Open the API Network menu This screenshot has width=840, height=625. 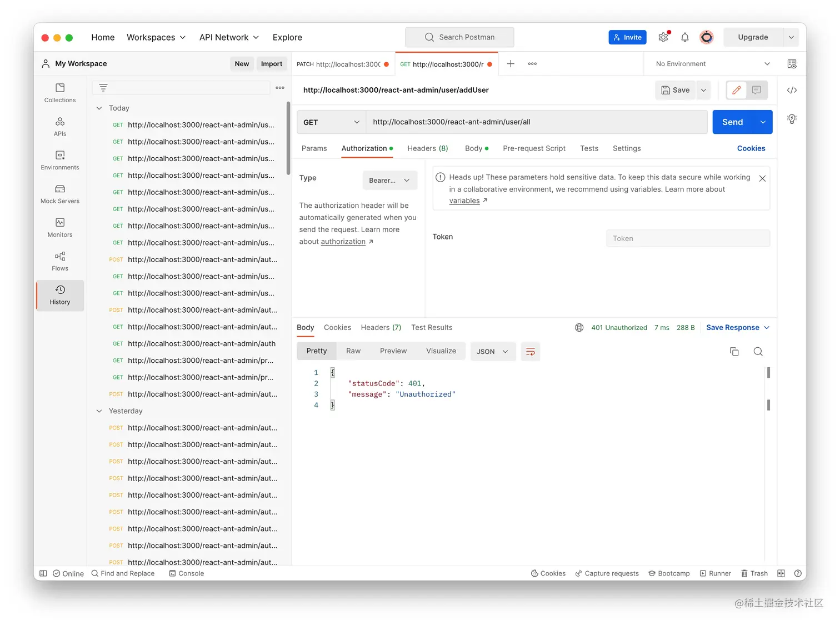[229, 37]
